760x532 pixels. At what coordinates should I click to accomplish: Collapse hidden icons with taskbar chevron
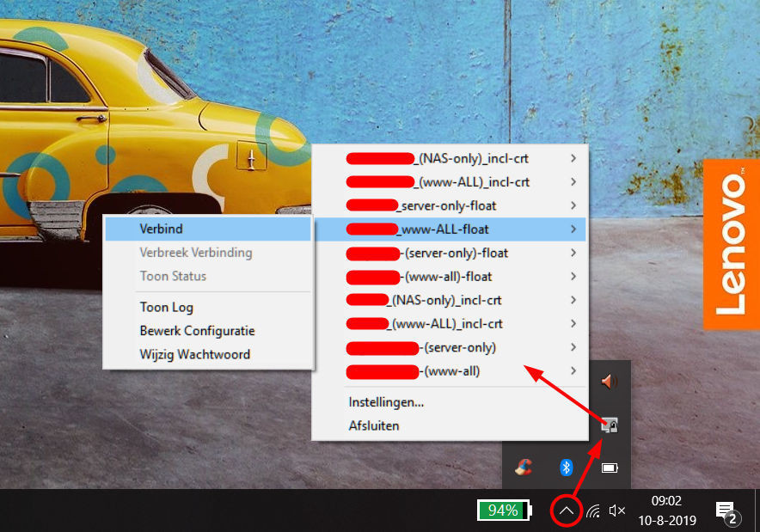point(566,511)
